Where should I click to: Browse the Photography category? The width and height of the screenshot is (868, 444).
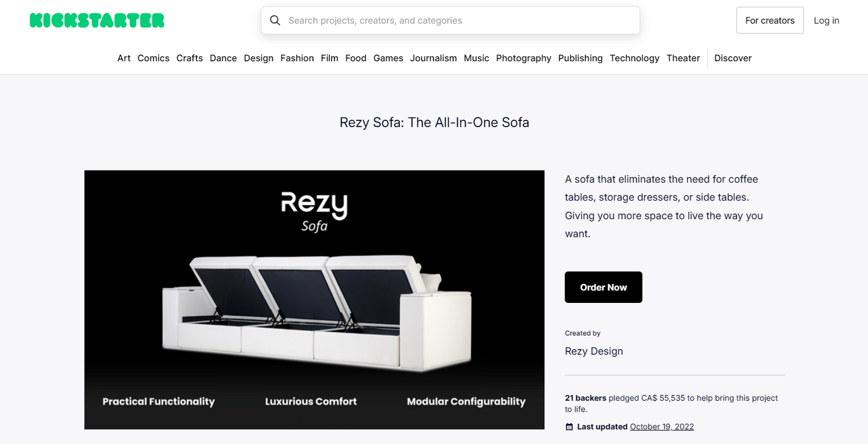click(524, 58)
